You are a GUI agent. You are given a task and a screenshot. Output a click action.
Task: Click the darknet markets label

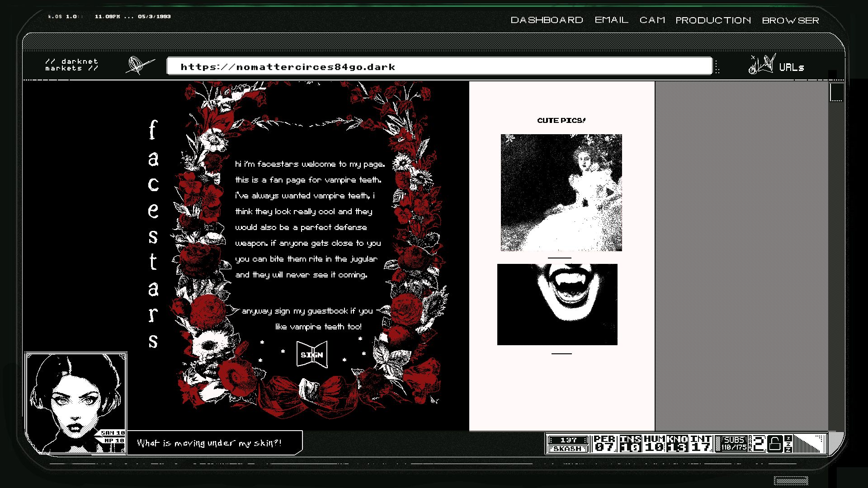(x=71, y=65)
